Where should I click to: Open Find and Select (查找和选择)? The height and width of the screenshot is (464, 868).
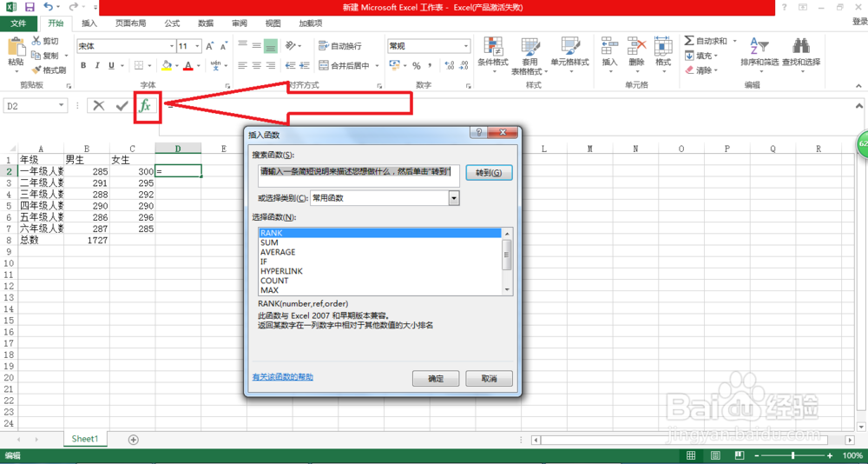(801, 53)
